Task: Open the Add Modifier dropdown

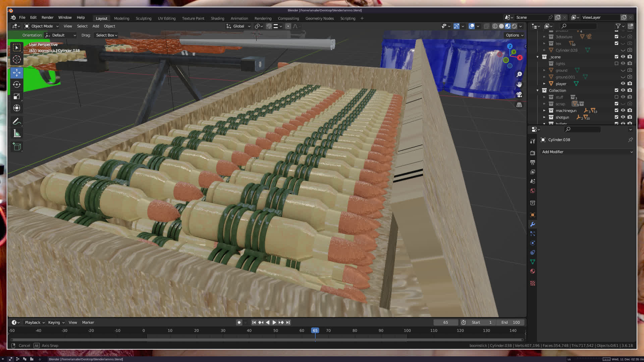Action: (587, 152)
